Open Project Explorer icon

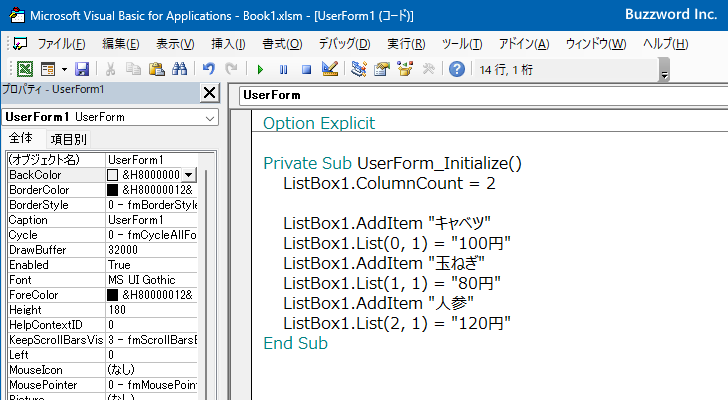(358, 70)
